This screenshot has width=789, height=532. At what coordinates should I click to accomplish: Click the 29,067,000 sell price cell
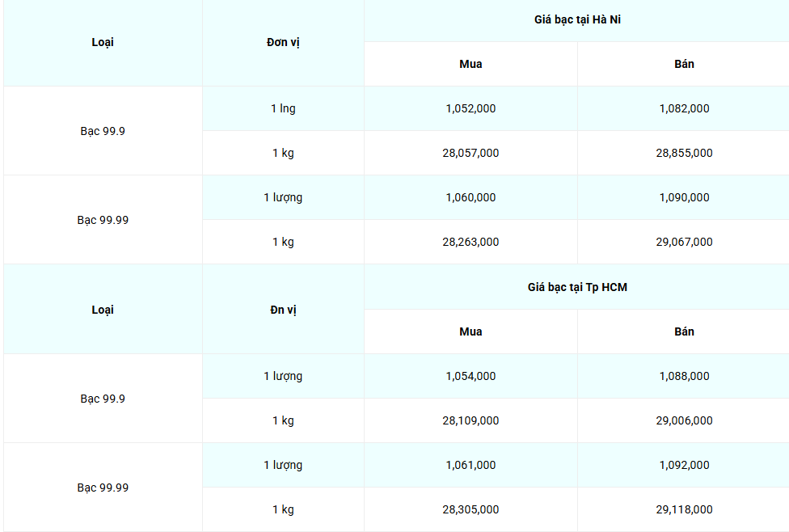click(684, 242)
